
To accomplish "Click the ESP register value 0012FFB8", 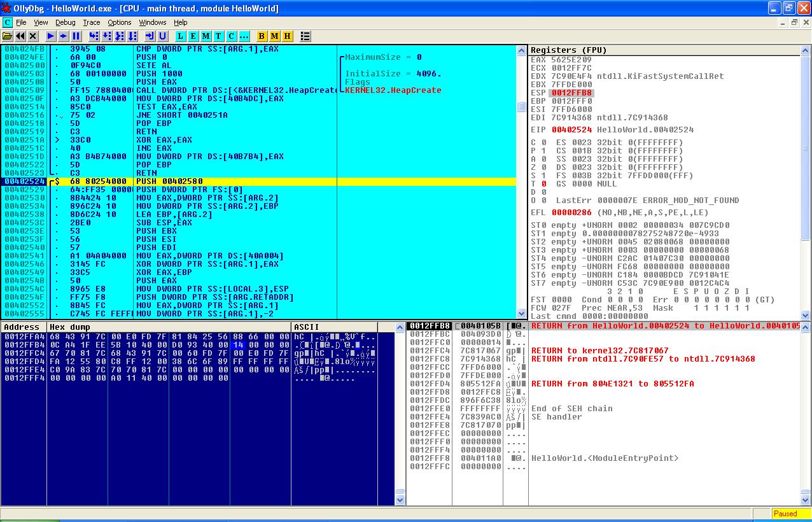I will (571, 93).
